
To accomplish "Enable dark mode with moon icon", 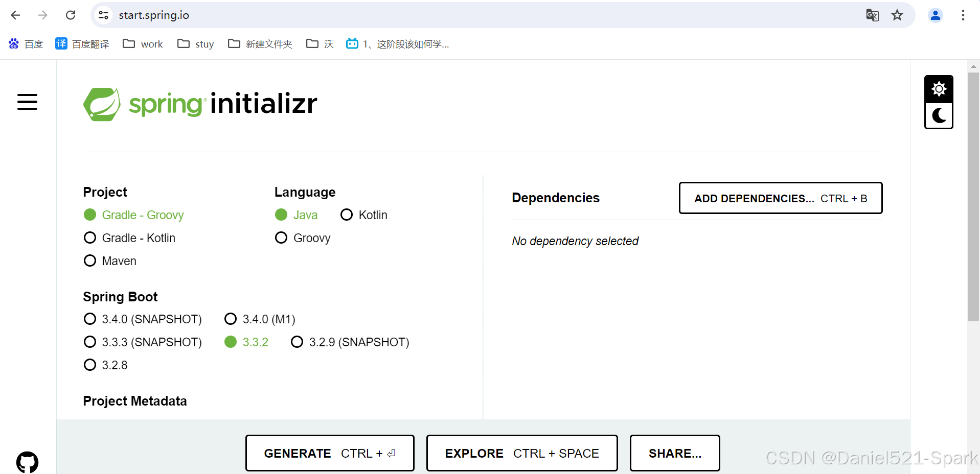I will [939, 115].
